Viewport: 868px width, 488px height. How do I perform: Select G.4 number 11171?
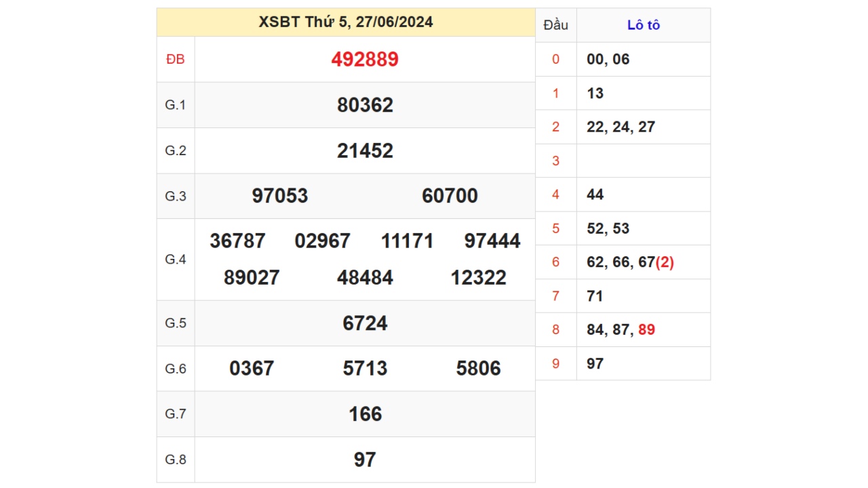(407, 241)
